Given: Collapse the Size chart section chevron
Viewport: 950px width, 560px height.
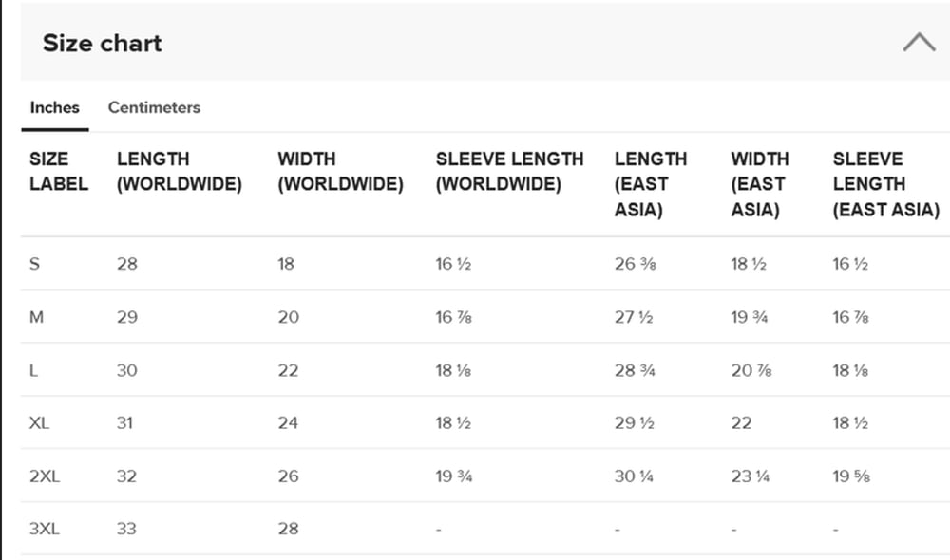Looking at the screenshot, I should (x=919, y=43).
